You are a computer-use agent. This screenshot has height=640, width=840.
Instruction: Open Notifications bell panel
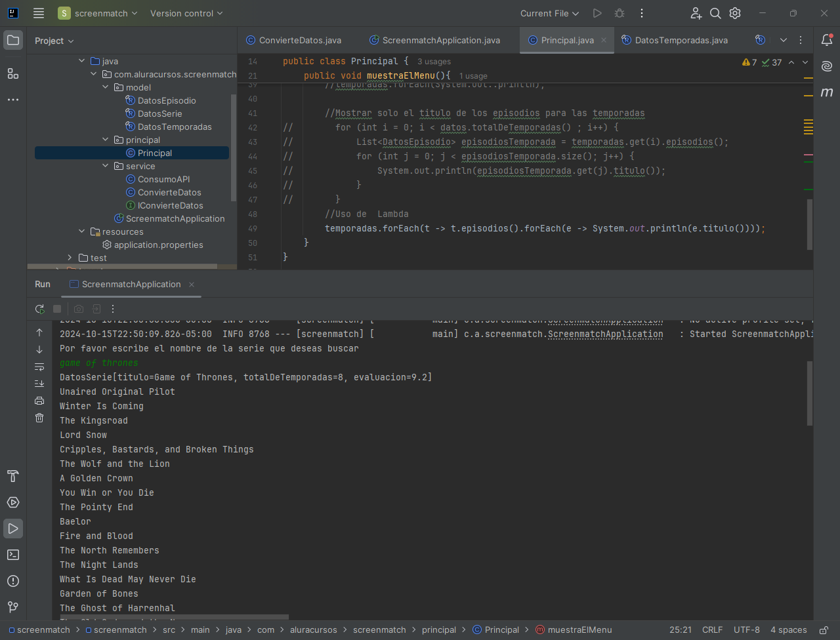click(x=827, y=40)
